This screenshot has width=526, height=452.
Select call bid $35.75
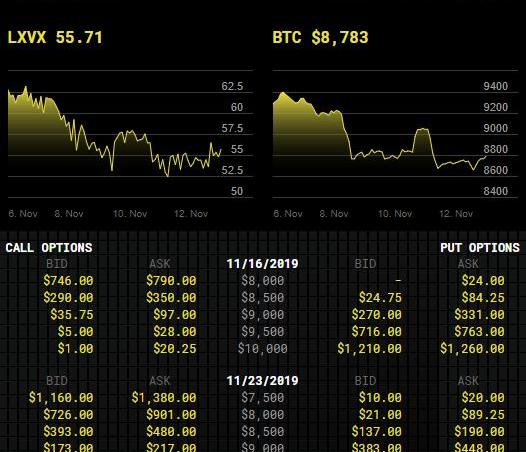[72, 315]
